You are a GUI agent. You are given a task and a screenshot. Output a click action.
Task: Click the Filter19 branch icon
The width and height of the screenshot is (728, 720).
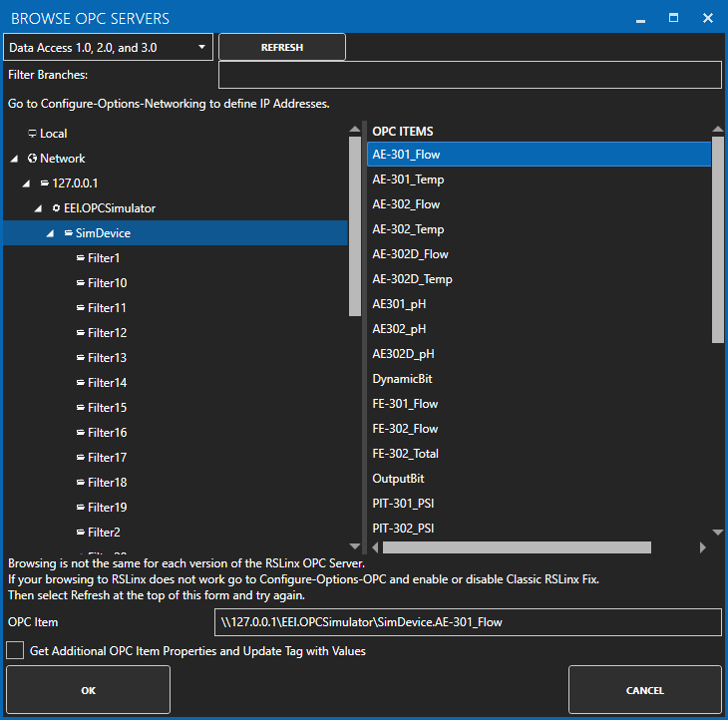80,508
